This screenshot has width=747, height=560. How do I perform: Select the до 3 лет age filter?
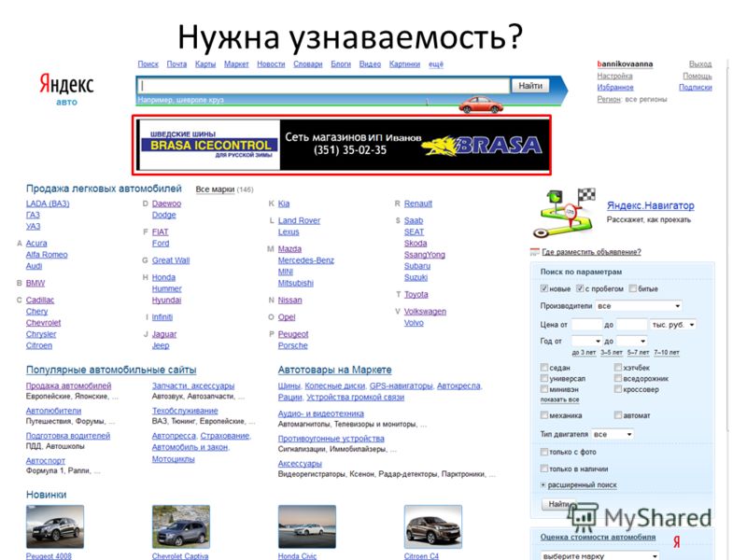[584, 353]
